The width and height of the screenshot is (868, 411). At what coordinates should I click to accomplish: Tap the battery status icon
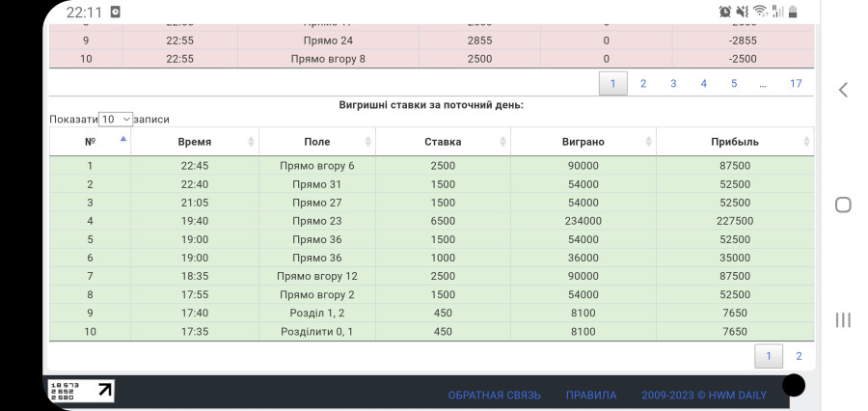pos(794,11)
